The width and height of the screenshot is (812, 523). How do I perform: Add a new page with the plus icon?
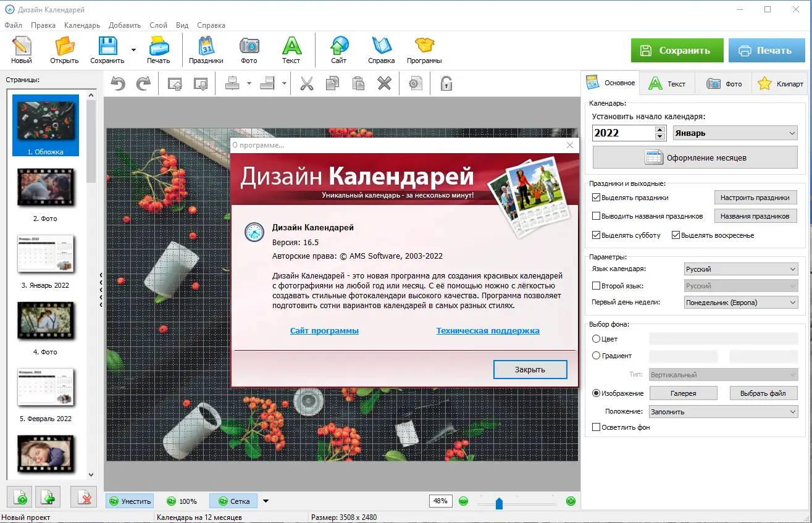coord(20,498)
